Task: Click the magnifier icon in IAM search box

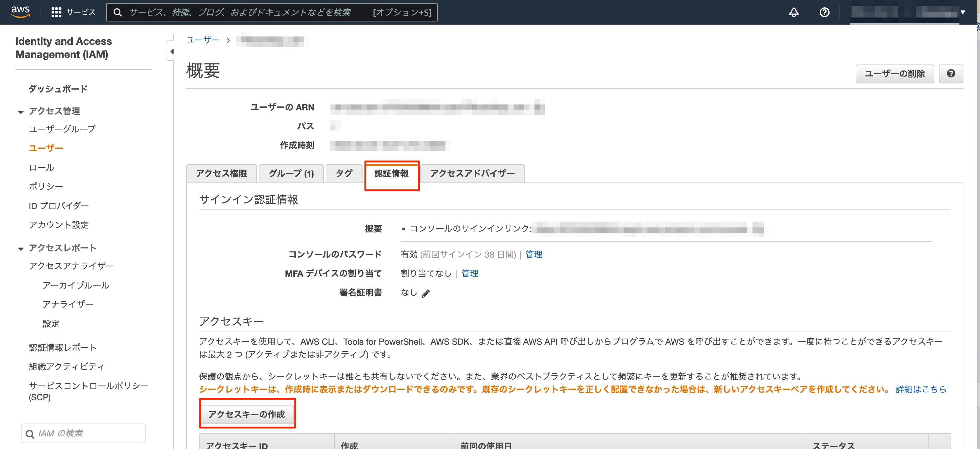Action: (x=30, y=433)
